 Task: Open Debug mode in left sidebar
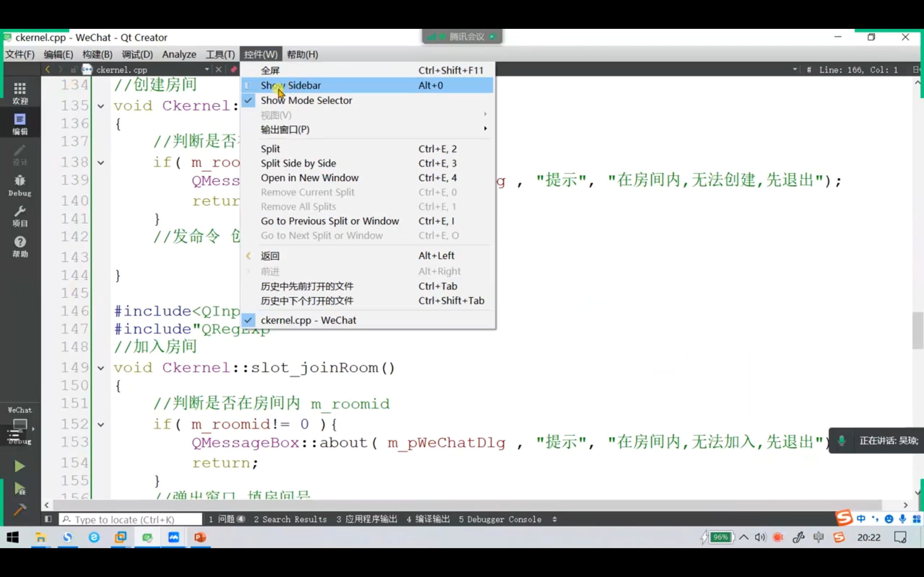tap(20, 185)
